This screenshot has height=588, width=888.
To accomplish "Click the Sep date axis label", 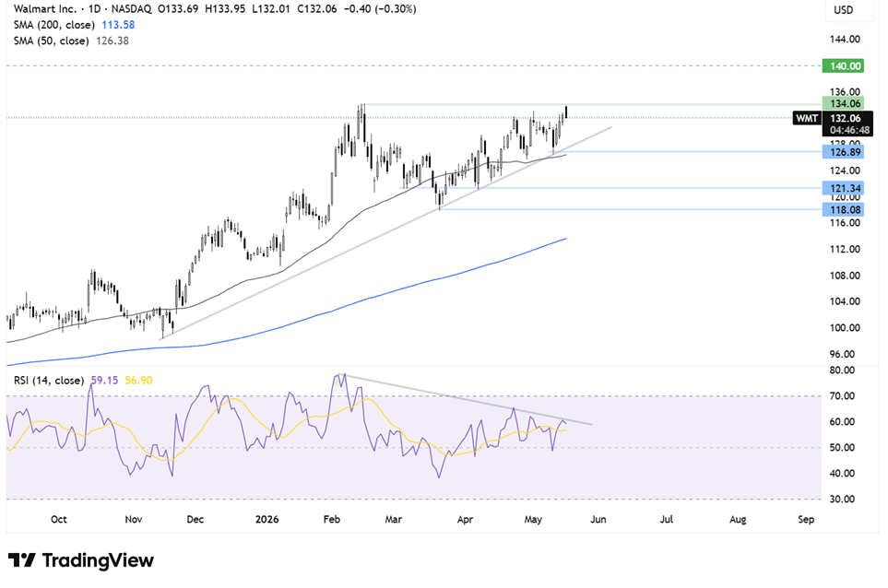I will click(806, 519).
